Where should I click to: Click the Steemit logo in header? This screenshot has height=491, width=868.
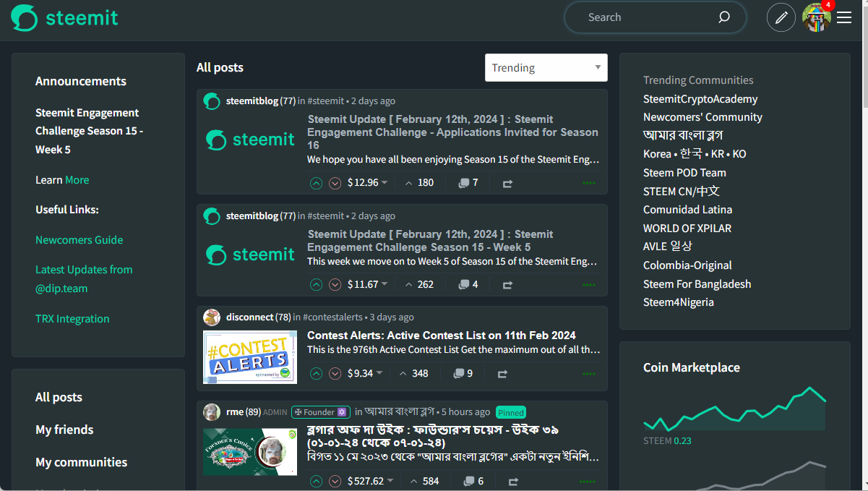coord(65,17)
